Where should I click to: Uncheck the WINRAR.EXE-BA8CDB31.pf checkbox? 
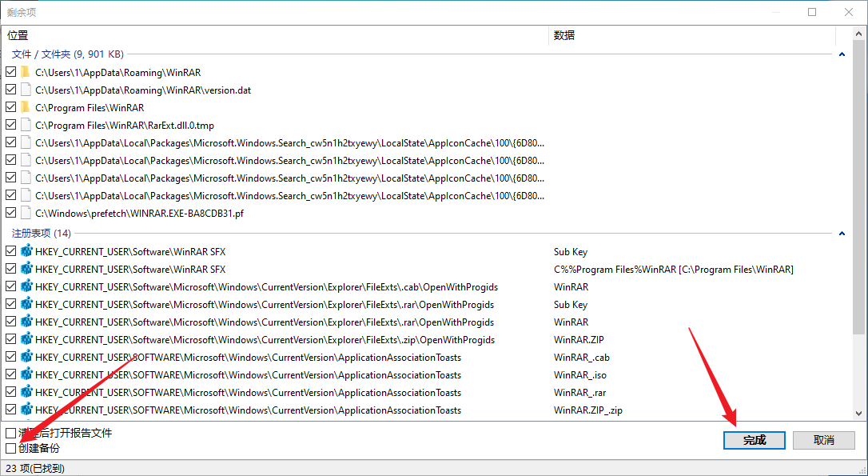[10, 214]
